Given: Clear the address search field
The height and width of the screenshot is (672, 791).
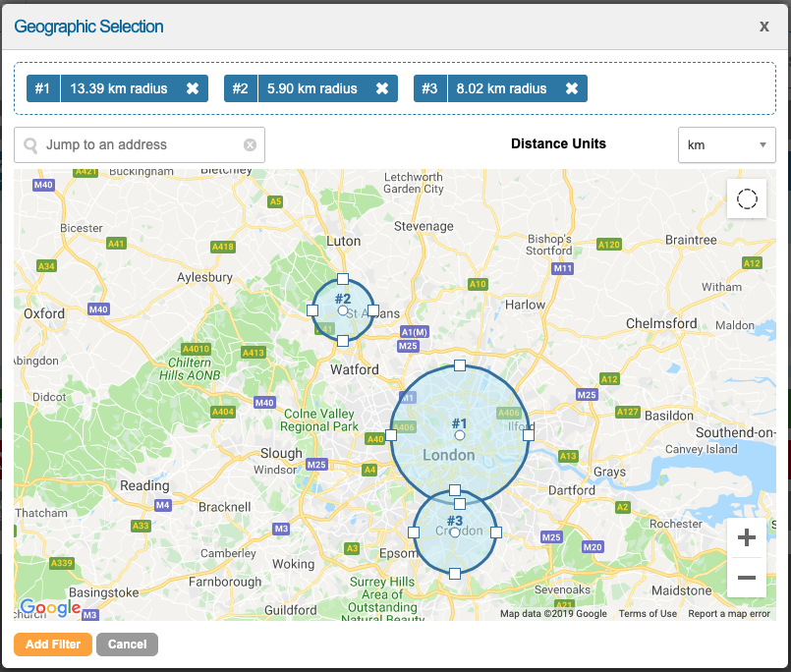Looking at the screenshot, I should [253, 144].
